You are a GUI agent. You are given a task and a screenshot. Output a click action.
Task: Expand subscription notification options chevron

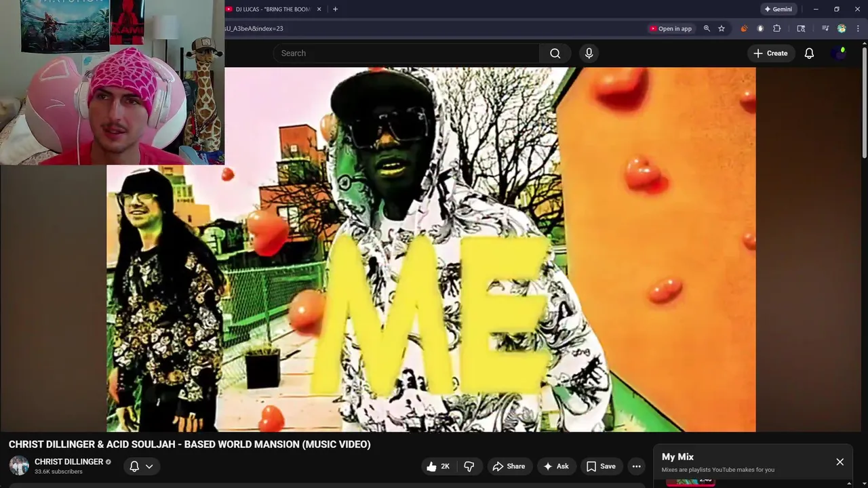[x=149, y=466]
